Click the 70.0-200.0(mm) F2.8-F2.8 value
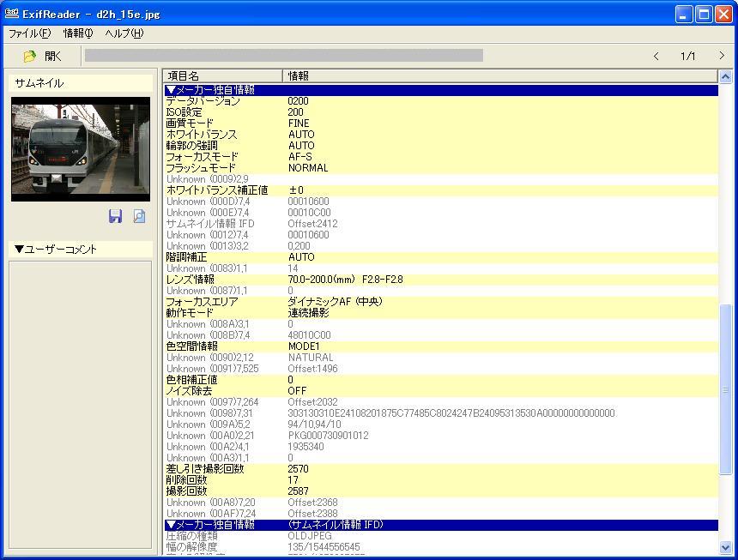Image resolution: width=738 pixels, height=560 pixels. tap(345, 280)
